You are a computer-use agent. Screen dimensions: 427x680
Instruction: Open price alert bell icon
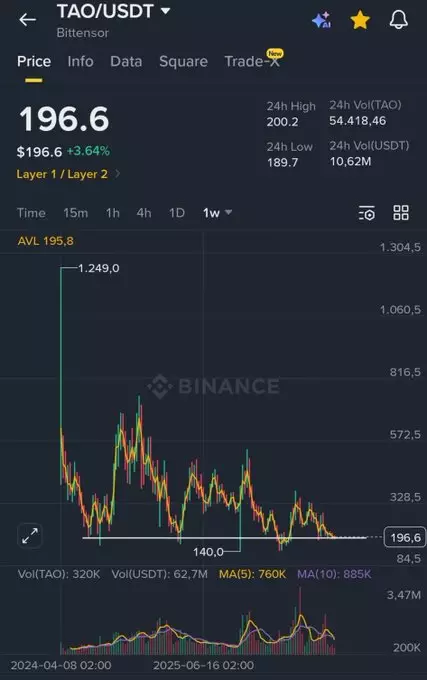tap(398, 20)
